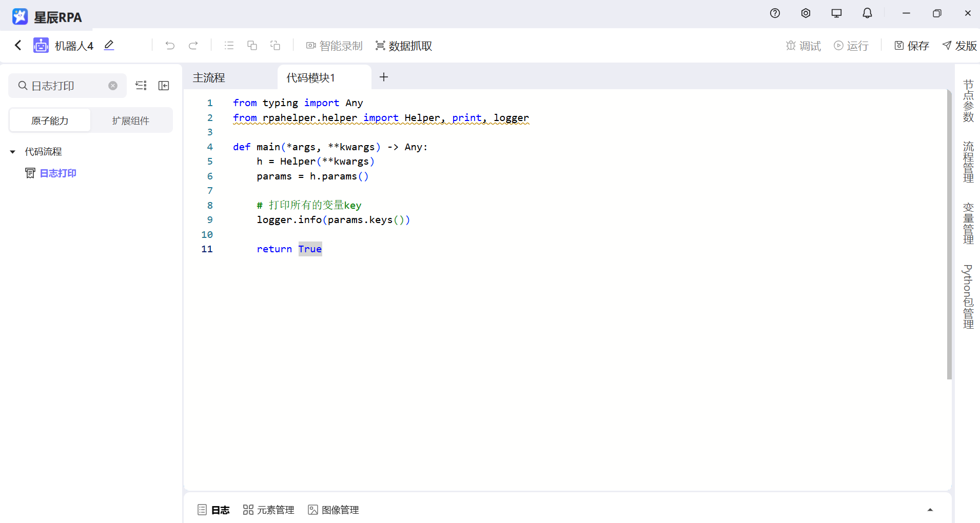Click the list view icon beside search
Viewport: 980px width, 523px height.
click(x=141, y=86)
